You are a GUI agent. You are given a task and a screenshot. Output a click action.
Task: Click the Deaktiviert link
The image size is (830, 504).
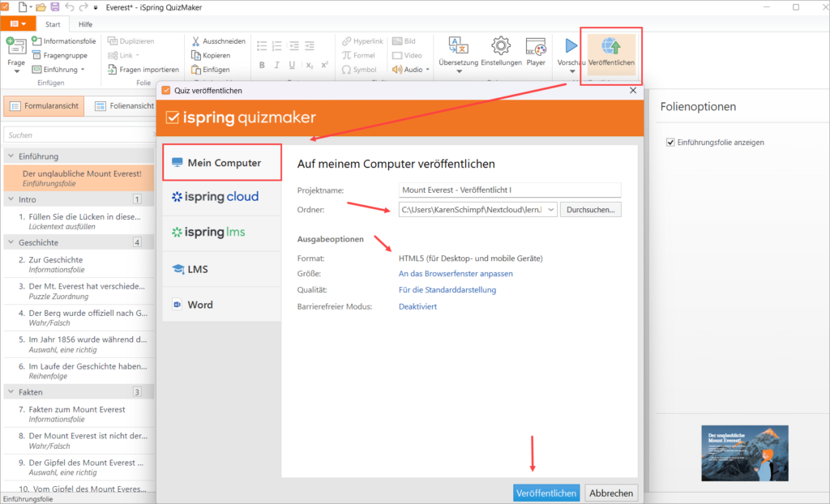tap(417, 306)
